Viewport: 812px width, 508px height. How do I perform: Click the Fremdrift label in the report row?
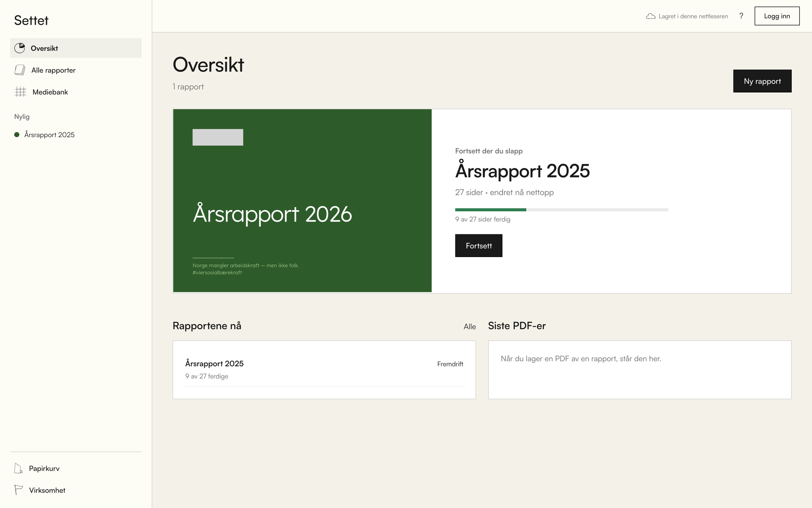pyautogui.click(x=450, y=364)
